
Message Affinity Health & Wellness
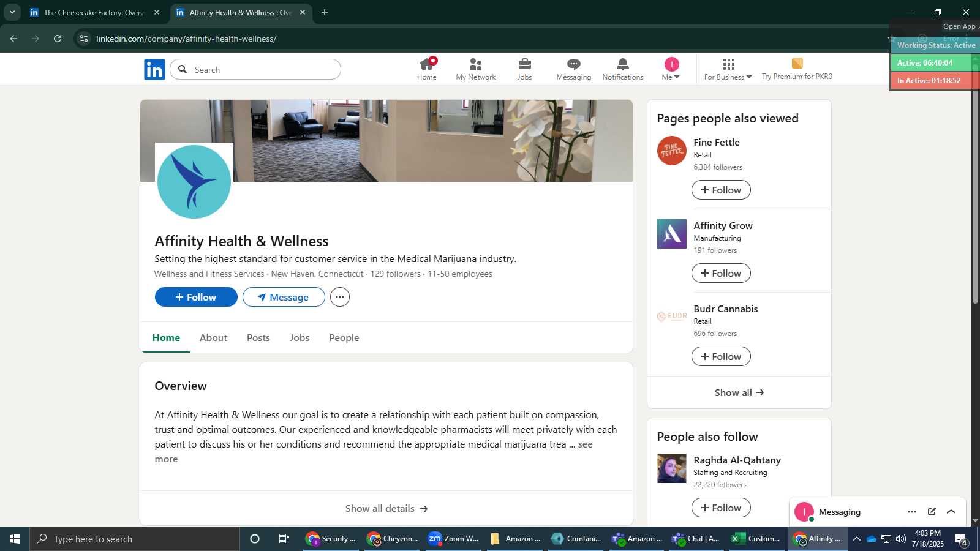284,297
